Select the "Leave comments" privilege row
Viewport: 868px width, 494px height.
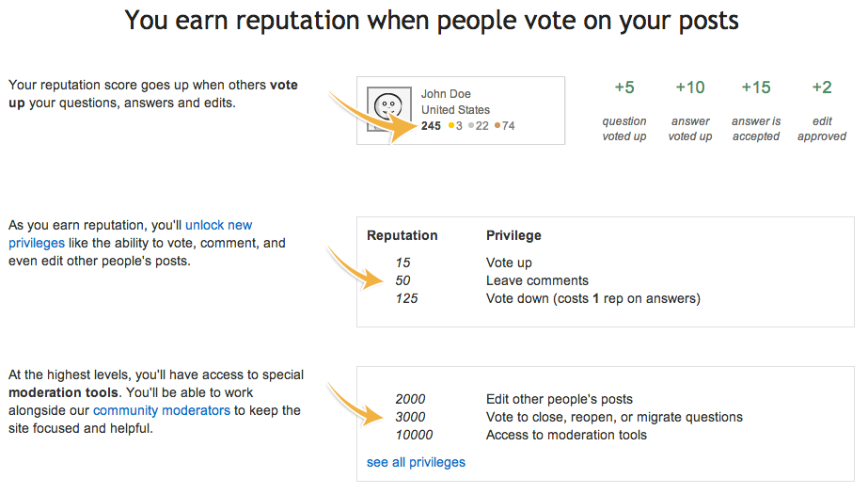click(x=537, y=280)
